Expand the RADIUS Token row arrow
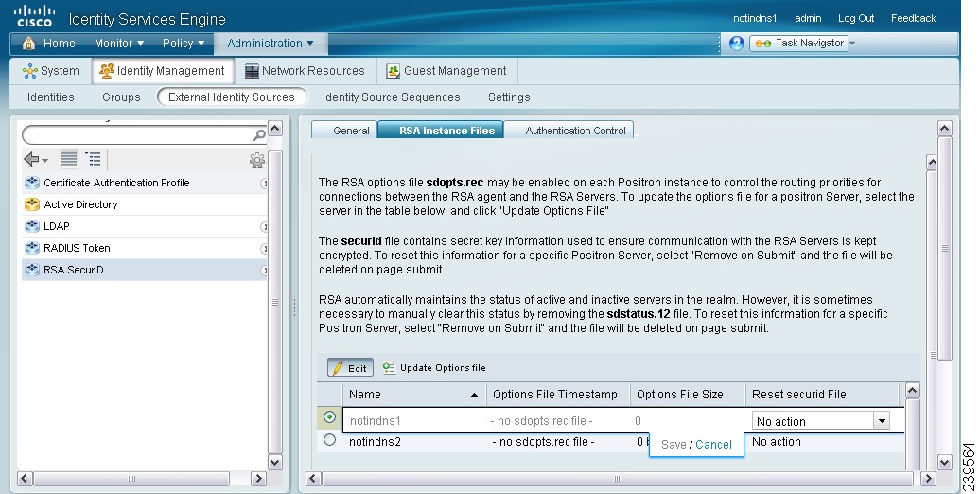Image resolution: width=980 pixels, height=494 pixels. [x=264, y=248]
